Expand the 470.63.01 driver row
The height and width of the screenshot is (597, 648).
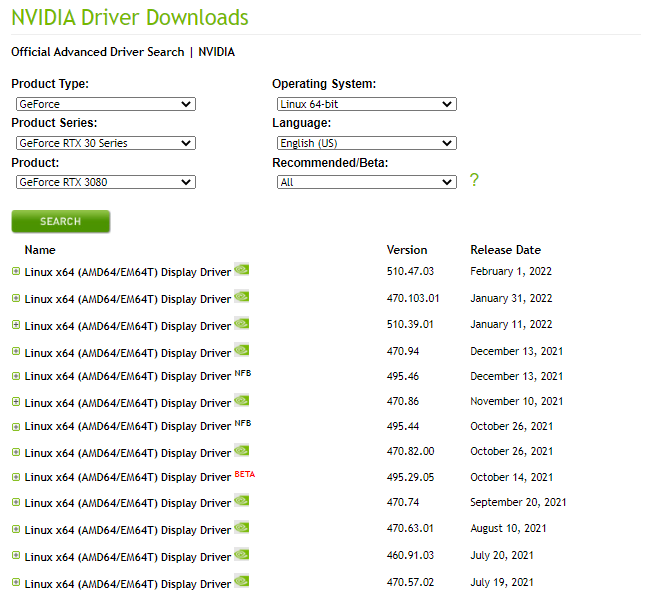[x=16, y=529]
